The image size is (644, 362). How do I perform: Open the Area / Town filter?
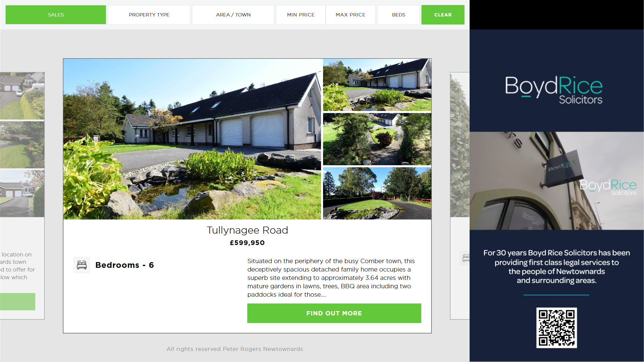click(233, 15)
